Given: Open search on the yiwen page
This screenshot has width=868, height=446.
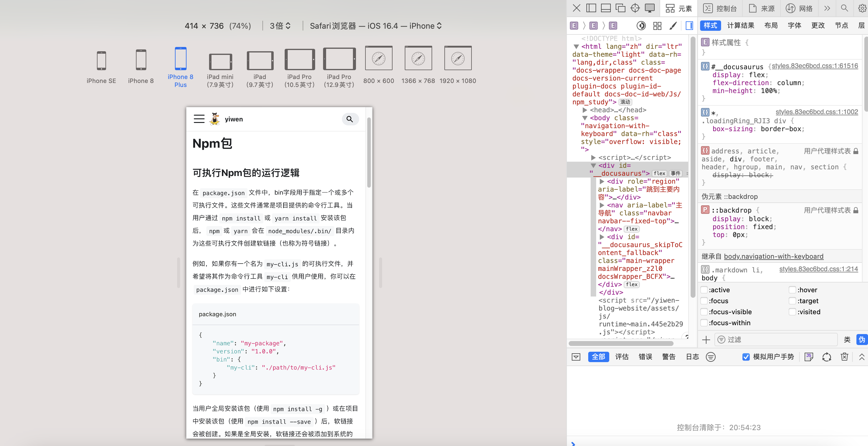Looking at the screenshot, I should click(x=350, y=119).
